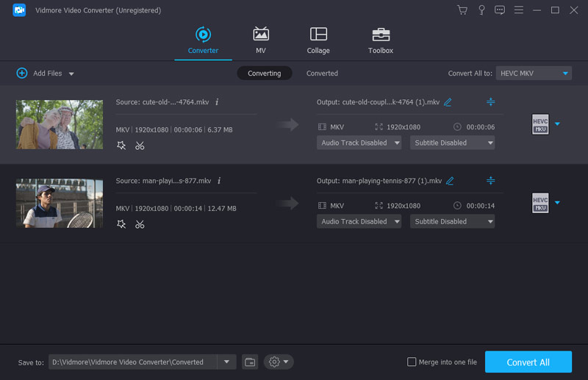Show the Converted list tab
Viewport: 588px width, 380px height.
[322, 74]
